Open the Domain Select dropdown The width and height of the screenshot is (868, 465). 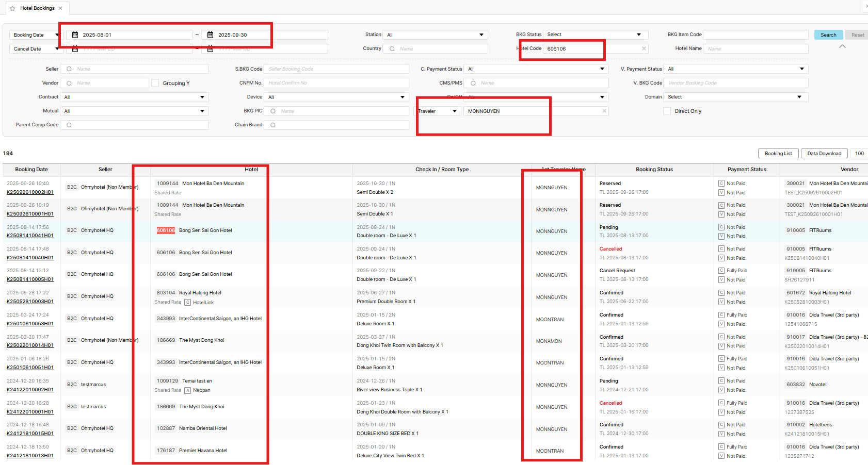tap(735, 97)
